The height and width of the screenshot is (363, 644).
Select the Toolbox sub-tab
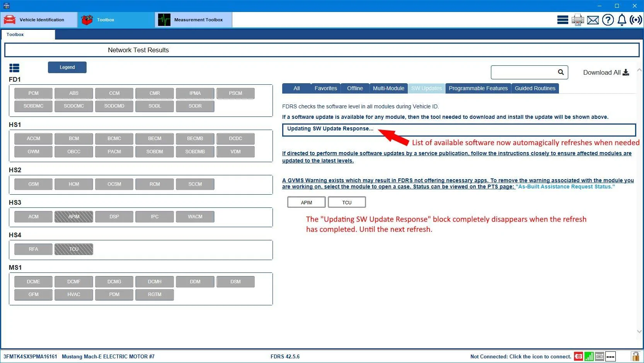tap(28, 34)
